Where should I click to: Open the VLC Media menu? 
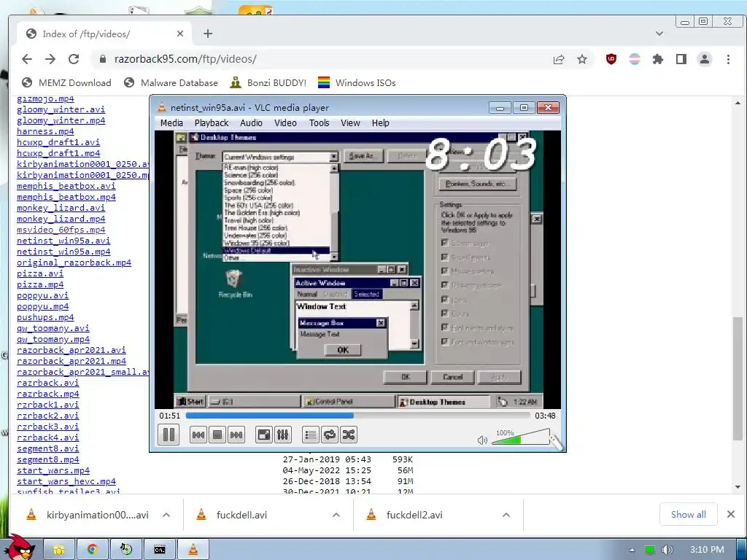[171, 122]
